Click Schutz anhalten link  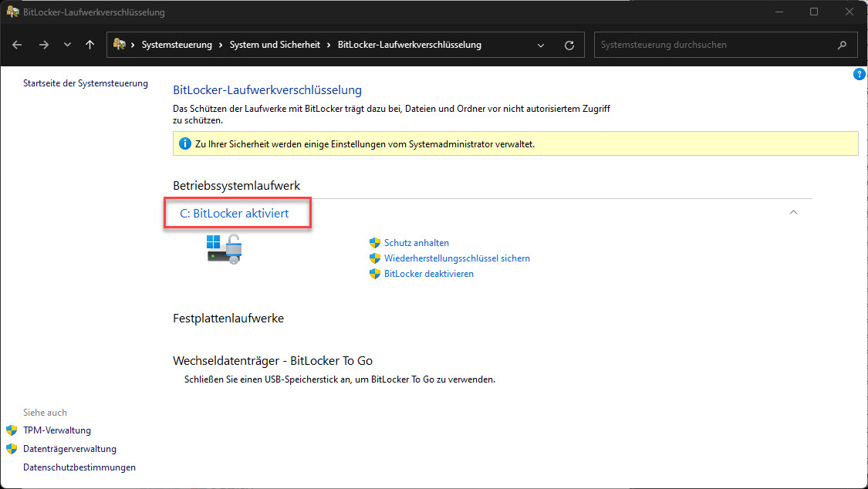(416, 243)
